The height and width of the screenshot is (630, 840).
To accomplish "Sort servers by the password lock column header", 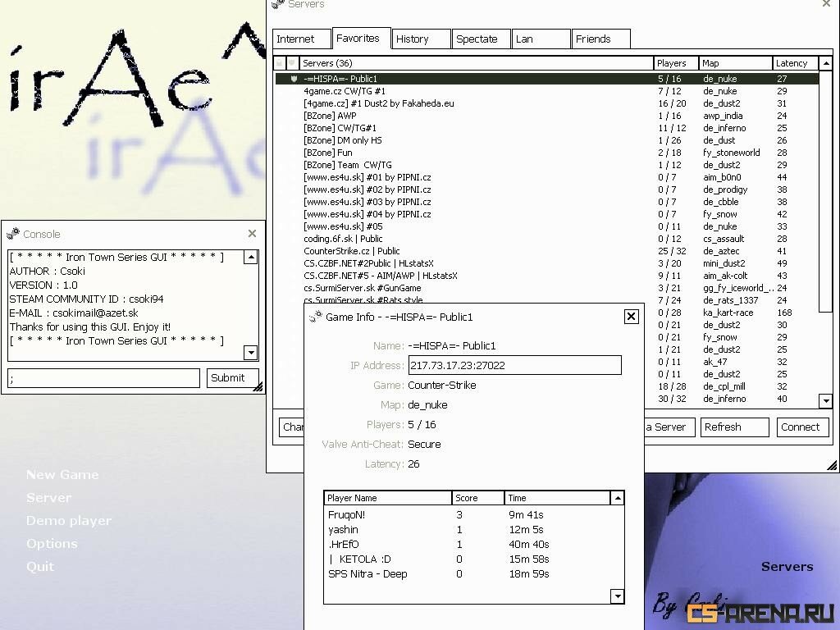I will [x=280, y=63].
